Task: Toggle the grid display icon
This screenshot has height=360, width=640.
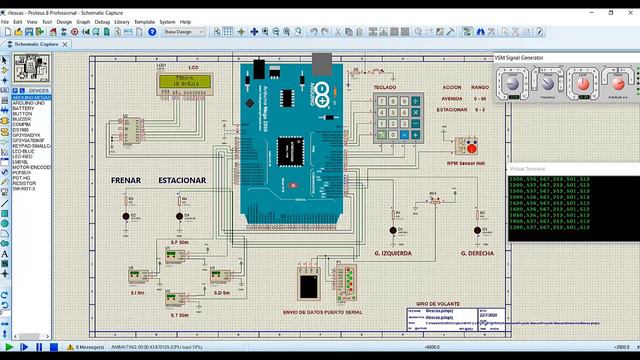Action: click(x=228, y=32)
